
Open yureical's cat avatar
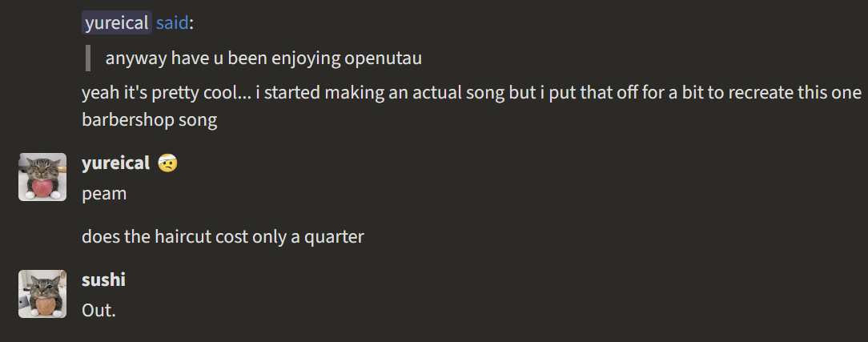[x=42, y=176]
